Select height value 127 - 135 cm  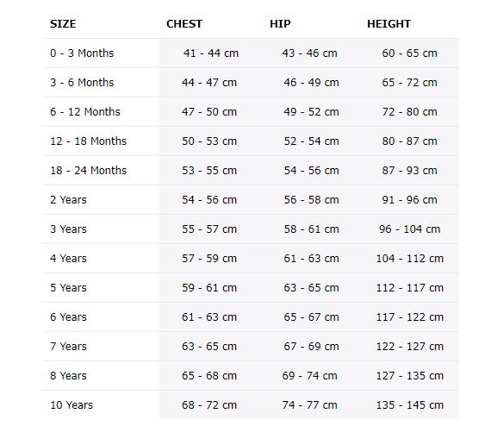click(x=410, y=375)
